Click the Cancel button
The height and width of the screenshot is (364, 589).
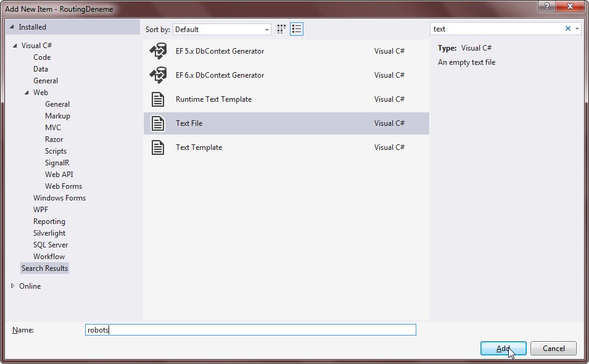pos(553,349)
